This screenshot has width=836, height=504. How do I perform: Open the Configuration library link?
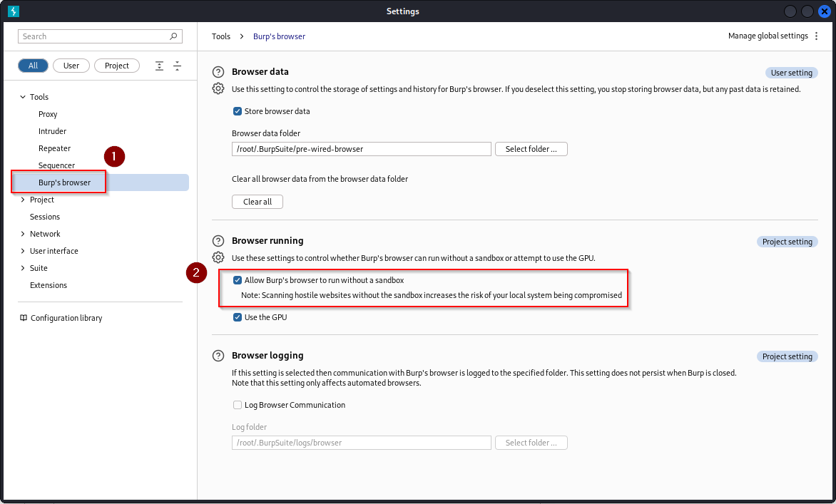point(66,318)
